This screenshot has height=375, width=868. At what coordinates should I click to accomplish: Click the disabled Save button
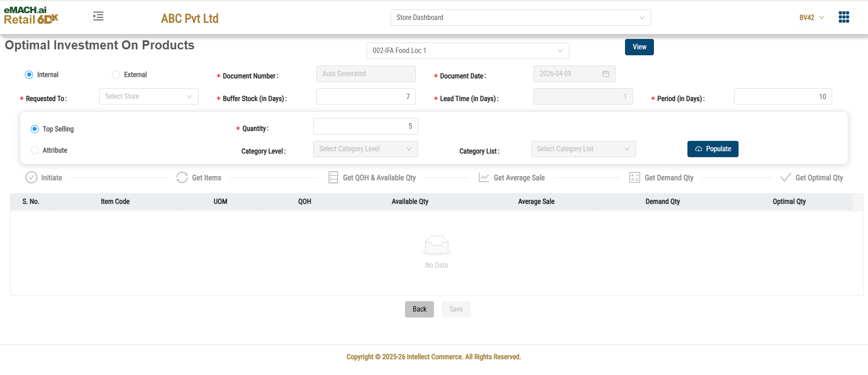pyautogui.click(x=456, y=309)
